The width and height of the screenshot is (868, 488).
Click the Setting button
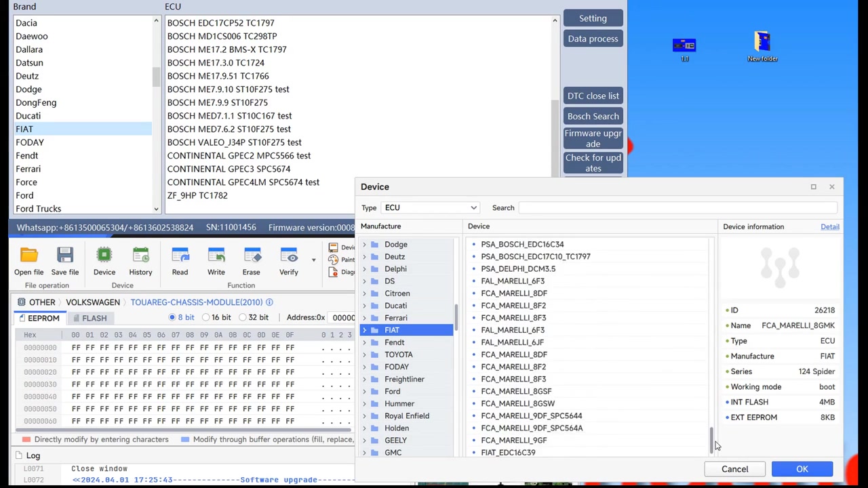(x=593, y=18)
